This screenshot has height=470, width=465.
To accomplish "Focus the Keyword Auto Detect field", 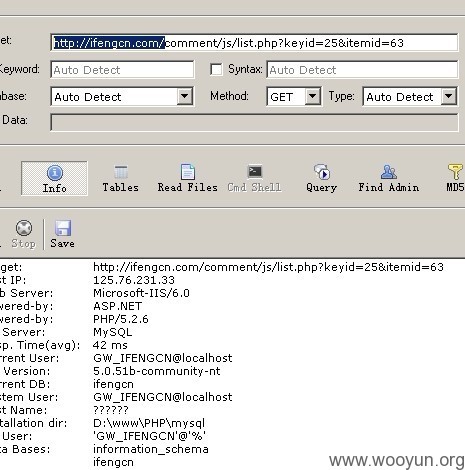I will [x=122, y=70].
